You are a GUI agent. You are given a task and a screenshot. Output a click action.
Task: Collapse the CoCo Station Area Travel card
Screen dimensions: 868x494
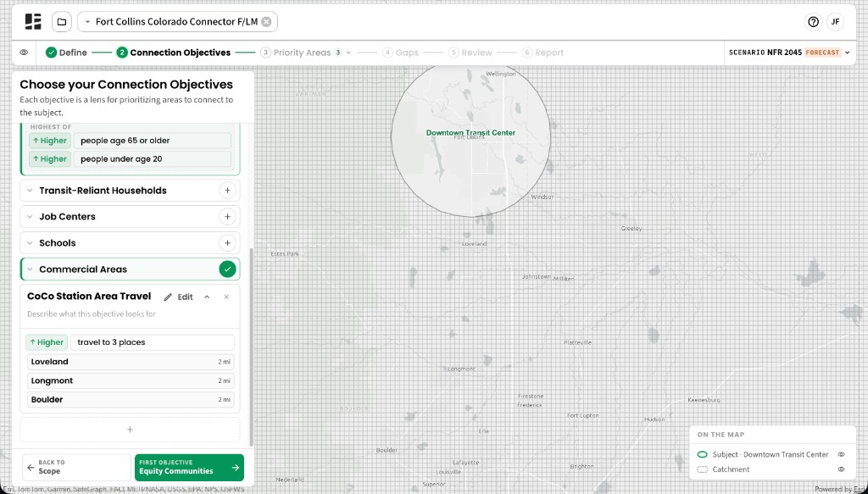pos(207,297)
